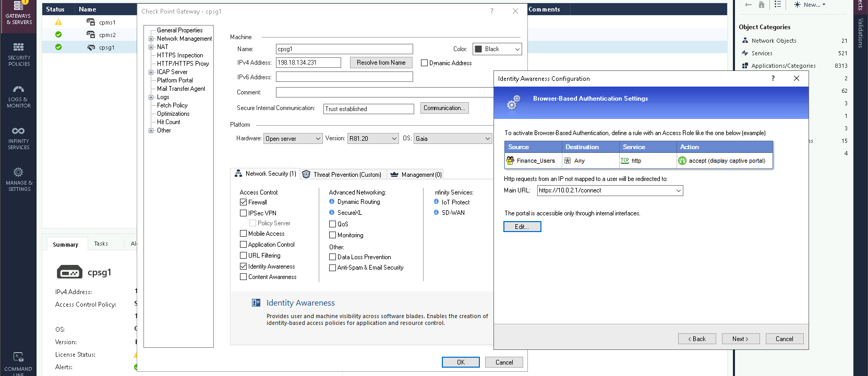
Task: Enable the URL Filtering checkbox
Action: 243,256
